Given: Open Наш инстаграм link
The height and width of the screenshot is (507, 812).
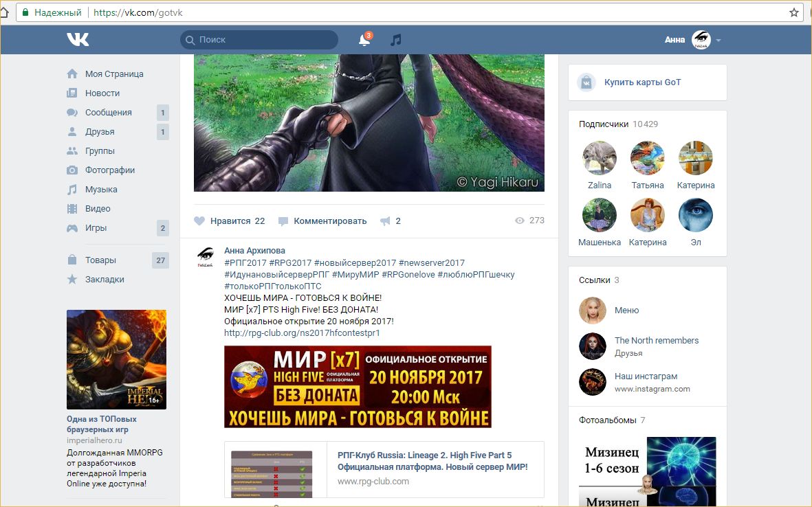Looking at the screenshot, I should click(x=646, y=376).
